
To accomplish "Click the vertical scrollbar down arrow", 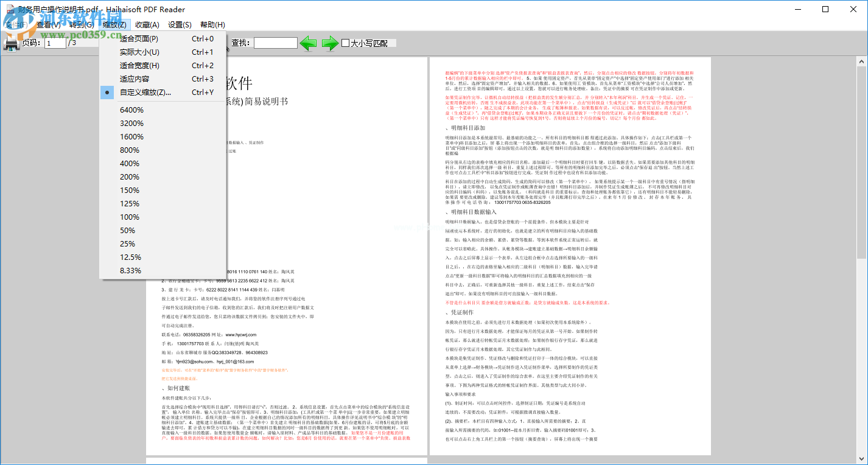I will click(x=862, y=459).
